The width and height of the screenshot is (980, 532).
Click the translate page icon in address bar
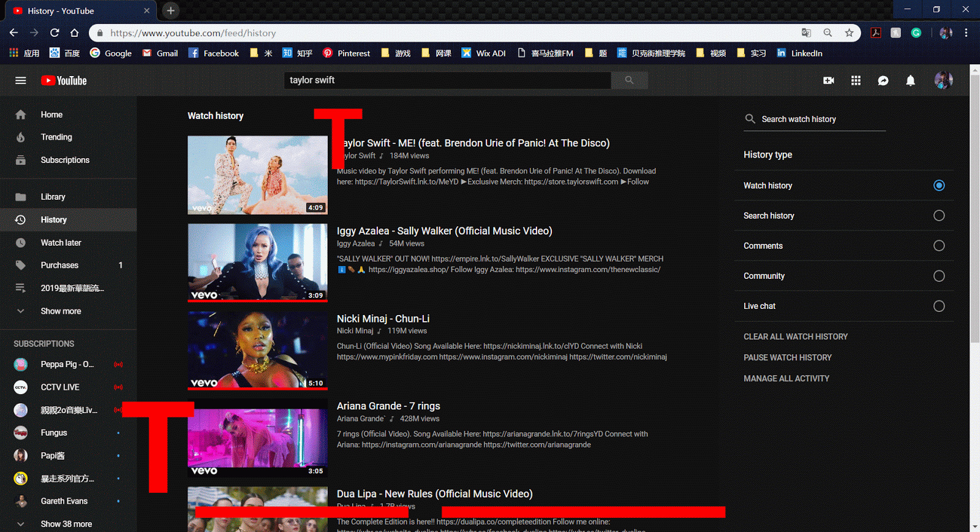(x=806, y=32)
